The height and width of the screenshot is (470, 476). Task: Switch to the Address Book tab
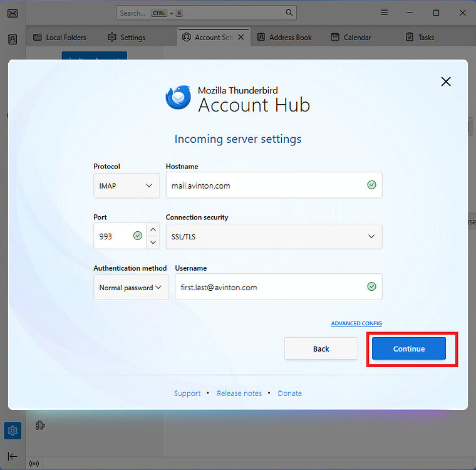pyautogui.click(x=284, y=38)
